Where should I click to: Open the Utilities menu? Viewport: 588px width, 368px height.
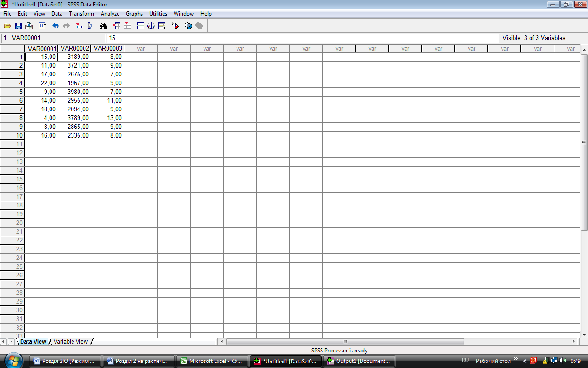[158, 14]
